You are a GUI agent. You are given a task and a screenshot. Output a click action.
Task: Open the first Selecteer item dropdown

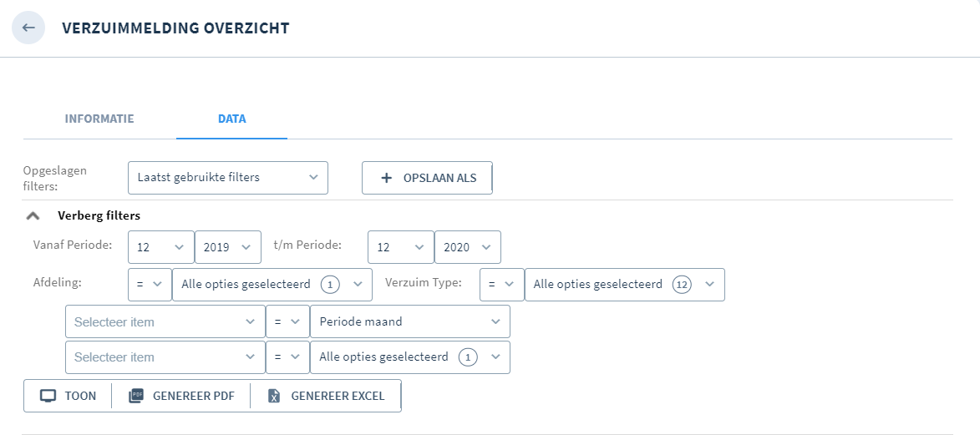pyautogui.click(x=165, y=322)
